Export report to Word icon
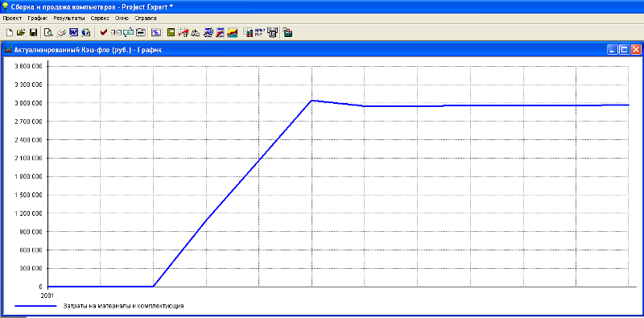This screenshot has width=644, height=318. coord(73,32)
